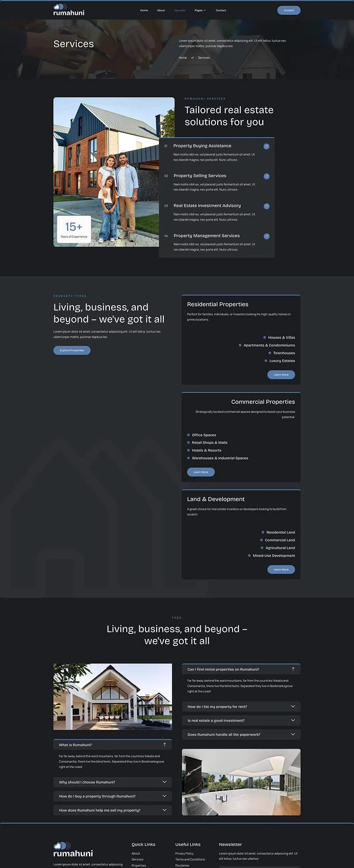Open arrow icon for Property Buying Assistance
The height and width of the screenshot is (868, 354).
(266, 146)
